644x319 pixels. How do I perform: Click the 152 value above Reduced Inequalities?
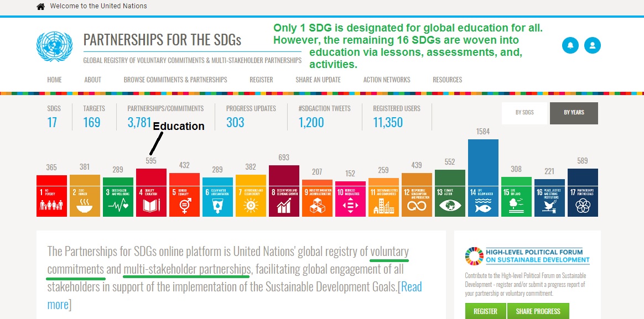click(350, 174)
